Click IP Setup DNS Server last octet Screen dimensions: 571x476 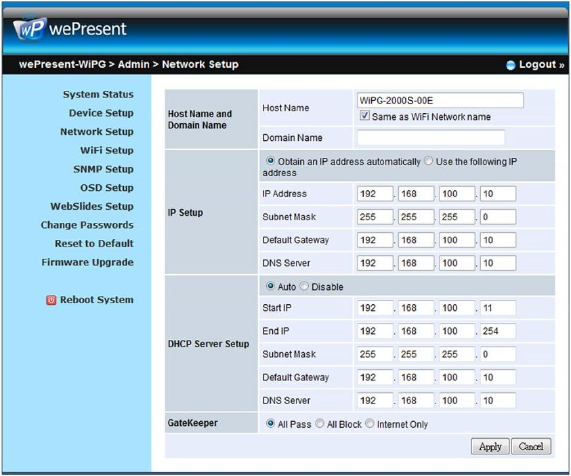coord(498,263)
